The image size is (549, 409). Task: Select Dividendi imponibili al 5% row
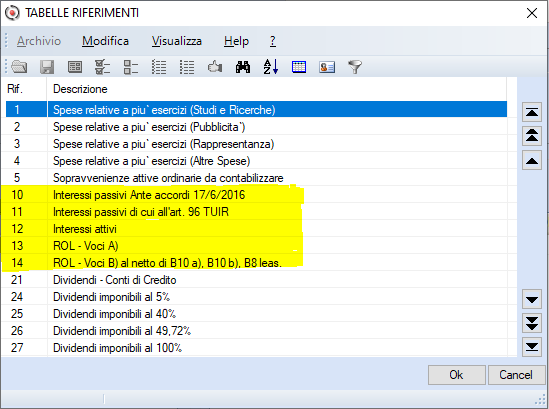(256, 297)
